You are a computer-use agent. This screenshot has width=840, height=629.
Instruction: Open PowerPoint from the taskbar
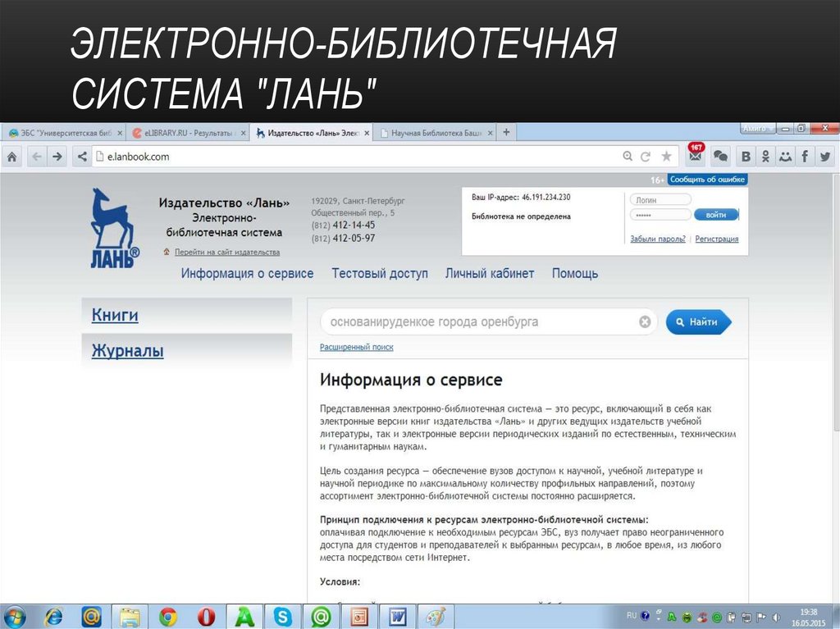pyautogui.click(x=359, y=617)
